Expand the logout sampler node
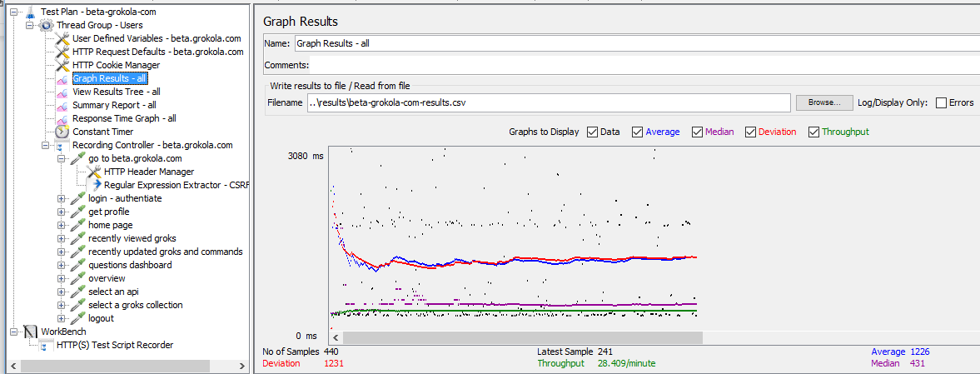This screenshot has height=374, width=980. (62, 318)
